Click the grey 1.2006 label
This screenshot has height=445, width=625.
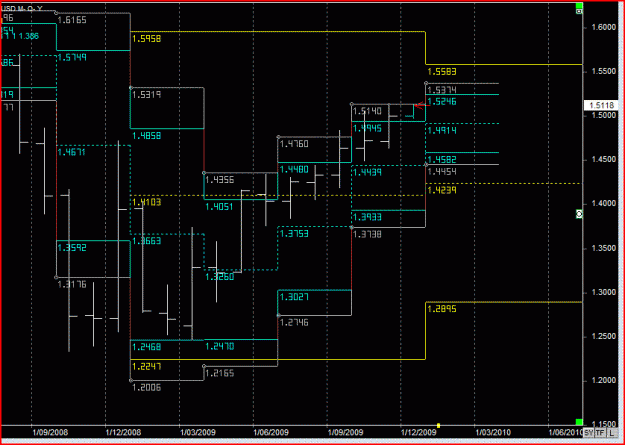(146, 388)
